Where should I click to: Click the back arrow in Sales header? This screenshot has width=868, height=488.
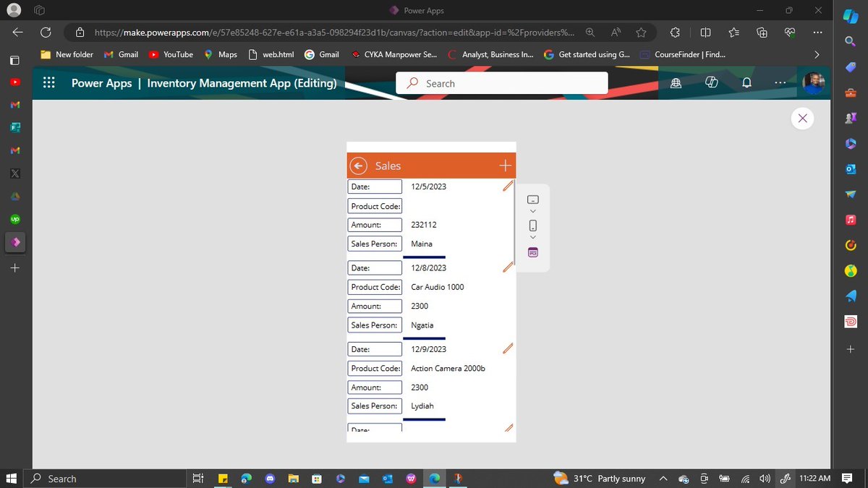tap(358, 166)
